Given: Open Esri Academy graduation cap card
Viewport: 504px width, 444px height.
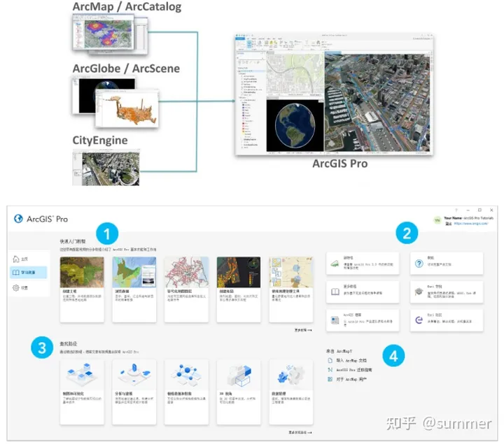Looking at the screenshot, I should click(447, 292).
